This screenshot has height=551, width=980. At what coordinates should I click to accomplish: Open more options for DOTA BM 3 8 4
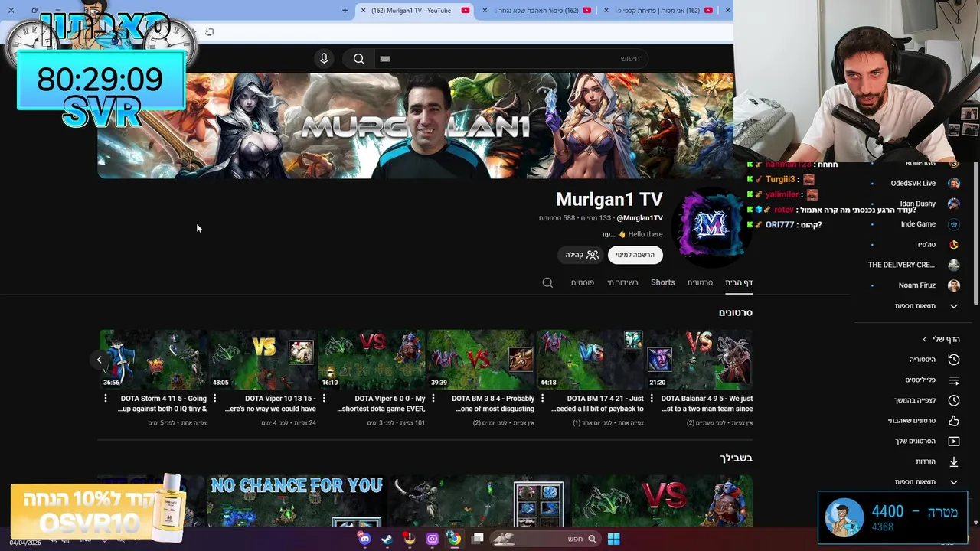coord(433,398)
